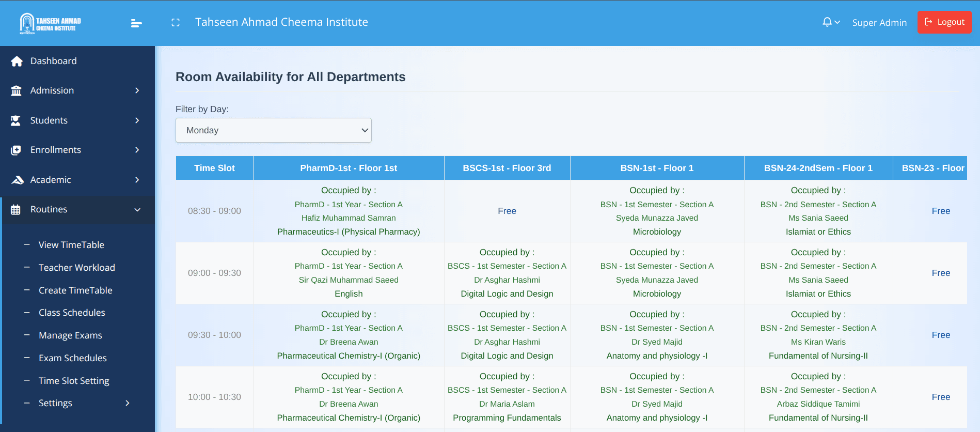Click the BSN-24-2ndSem - Floor 1 header
980x432 pixels.
pyautogui.click(x=818, y=168)
